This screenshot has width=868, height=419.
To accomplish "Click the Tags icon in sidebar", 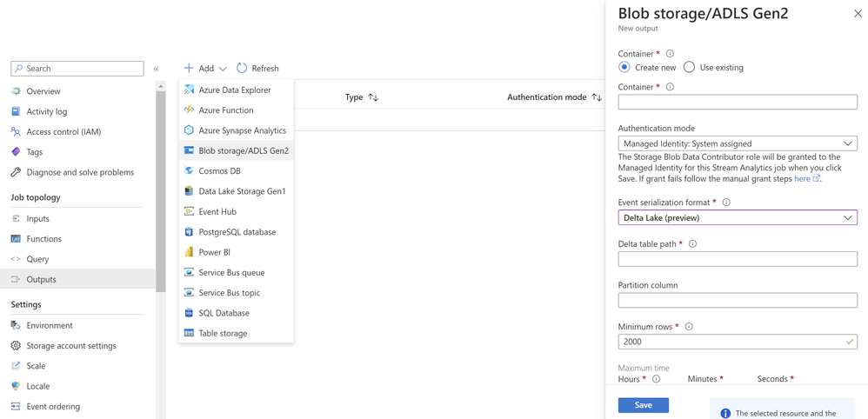I will pyautogui.click(x=16, y=152).
